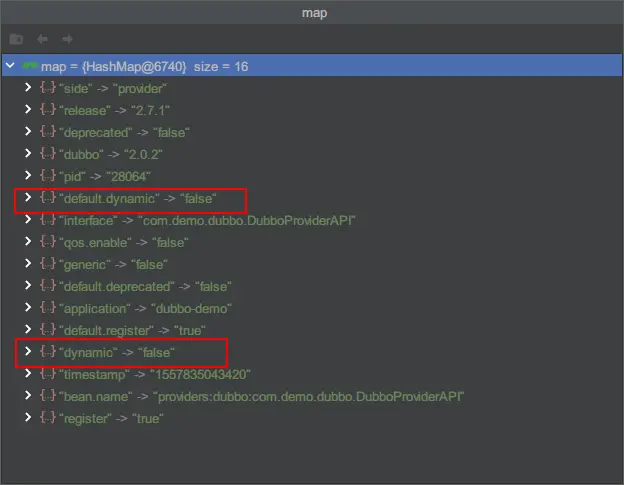Image resolution: width=624 pixels, height=485 pixels.
Task: Expand the "default.dynamic" entry chevron
Action: (x=28, y=197)
